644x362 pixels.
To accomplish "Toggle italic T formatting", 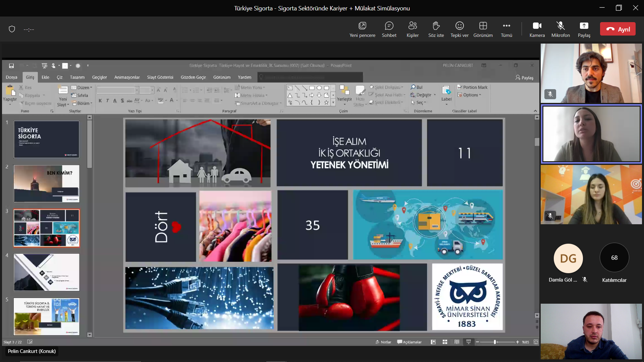I will [107, 100].
